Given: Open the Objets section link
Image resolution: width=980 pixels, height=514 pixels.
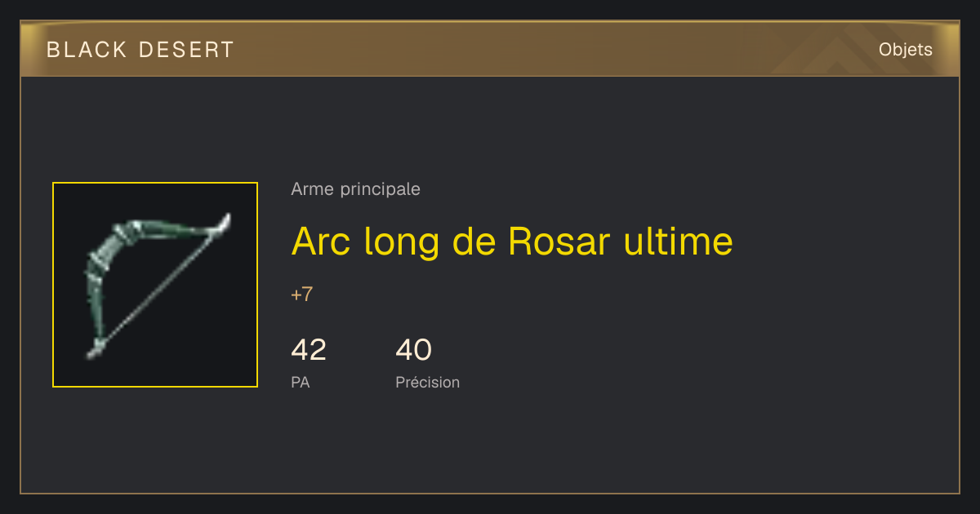Looking at the screenshot, I should pyautogui.click(x=905, y=50).
